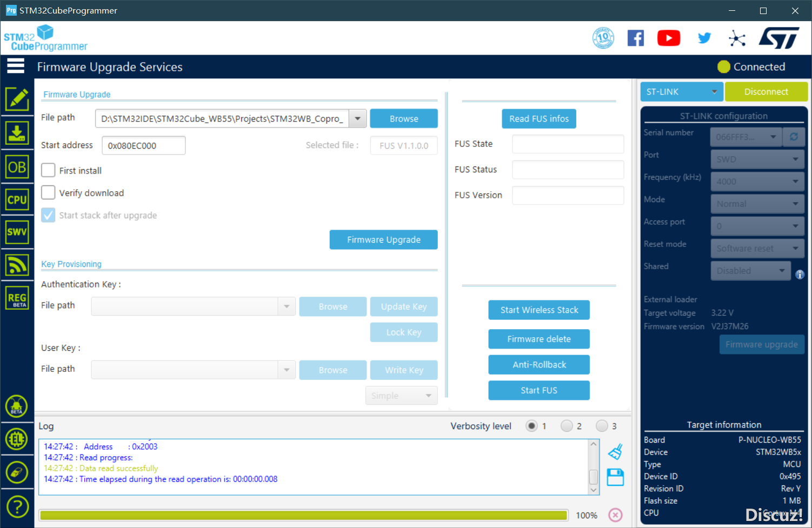The width and height of the screenshot is (812, 528).
Task: Open the eraser sidebar icon
Action: [x=17, y=472]
